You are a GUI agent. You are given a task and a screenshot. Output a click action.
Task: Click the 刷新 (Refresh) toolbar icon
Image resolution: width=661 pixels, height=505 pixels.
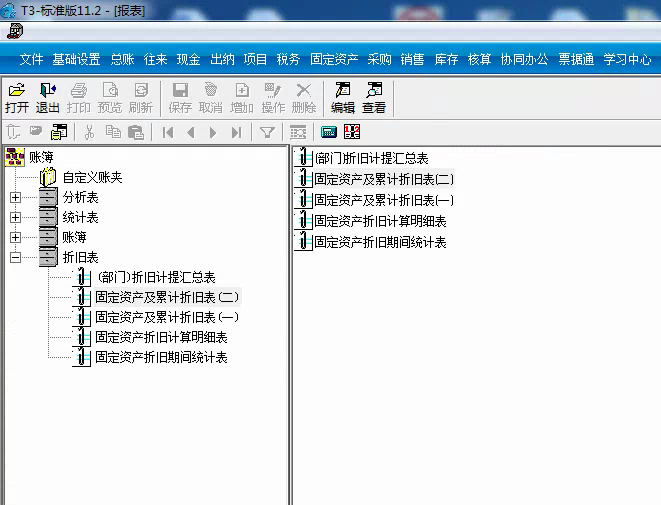pos(141,98)
